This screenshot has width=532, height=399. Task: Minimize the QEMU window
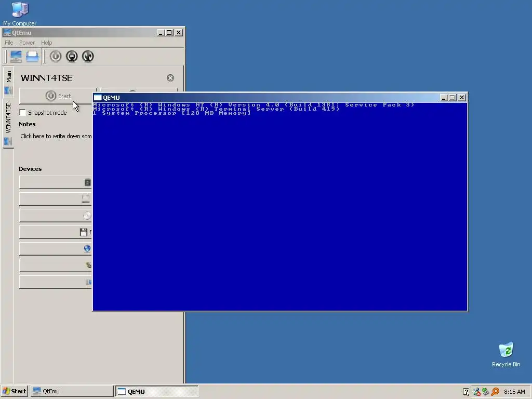pos(444,98)
